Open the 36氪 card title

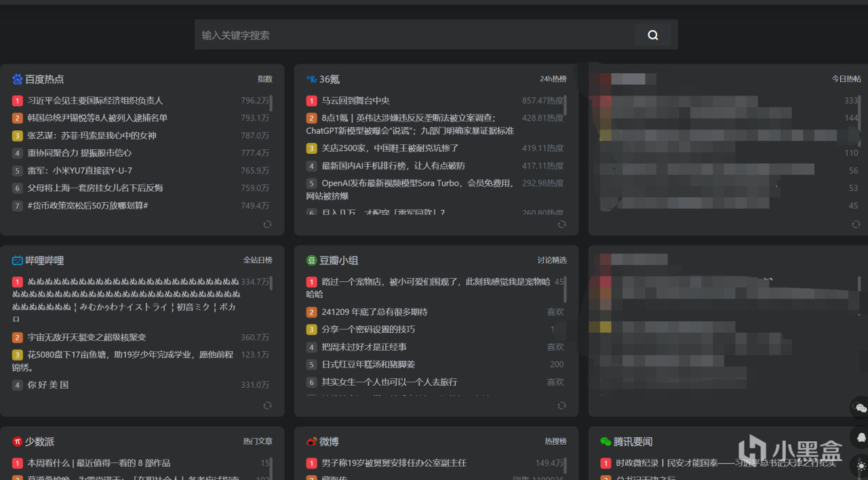pos(330,79)
